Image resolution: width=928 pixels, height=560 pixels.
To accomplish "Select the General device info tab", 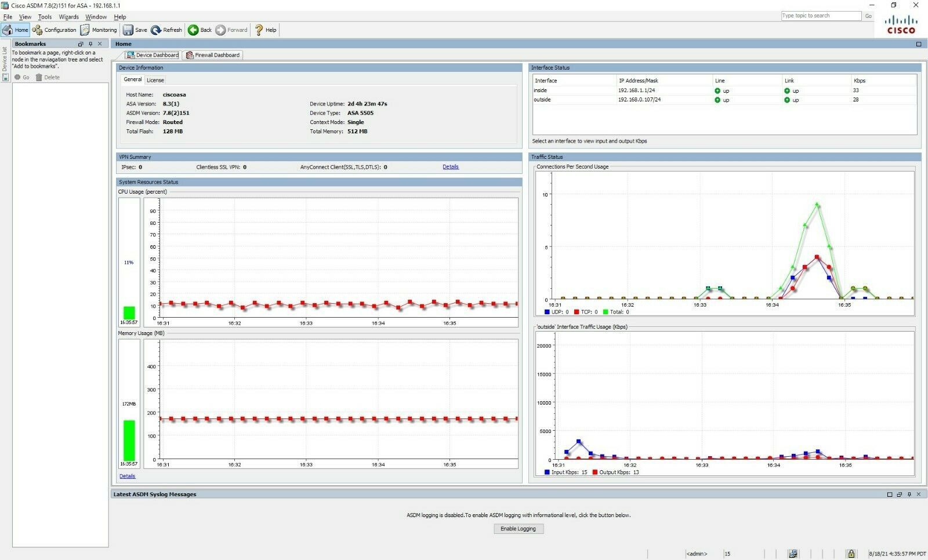I will pyautogui.click(x=132, y=79).
